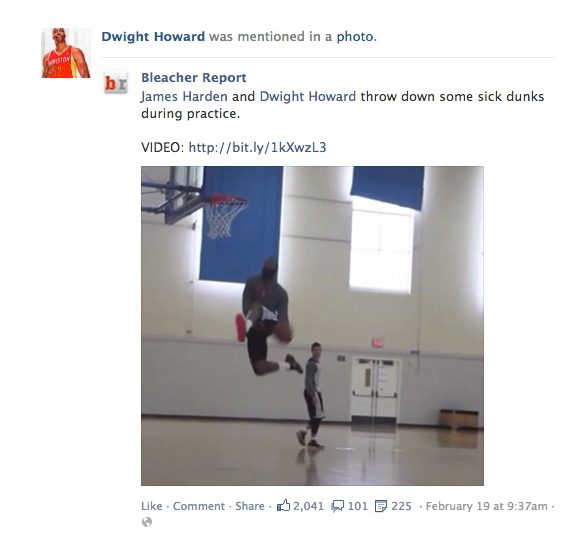Follow the bit.ly video link
The width and height of the screenshot is (585, 553).
257,147
